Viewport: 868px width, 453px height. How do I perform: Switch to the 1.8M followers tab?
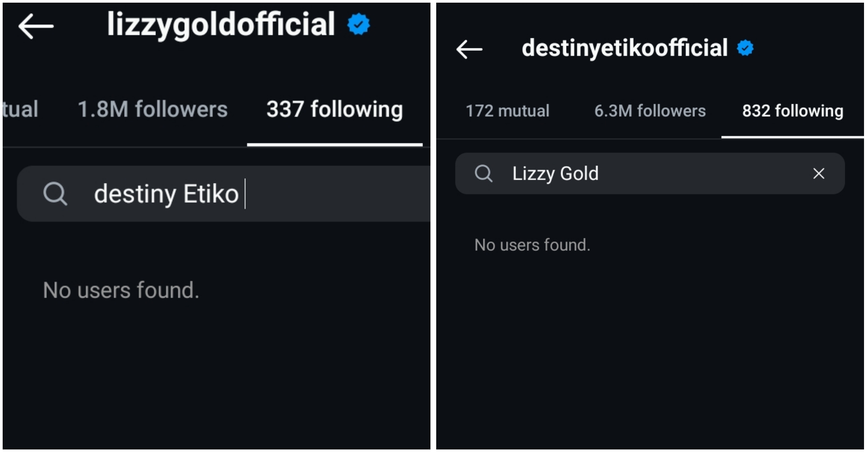[153, 109]
